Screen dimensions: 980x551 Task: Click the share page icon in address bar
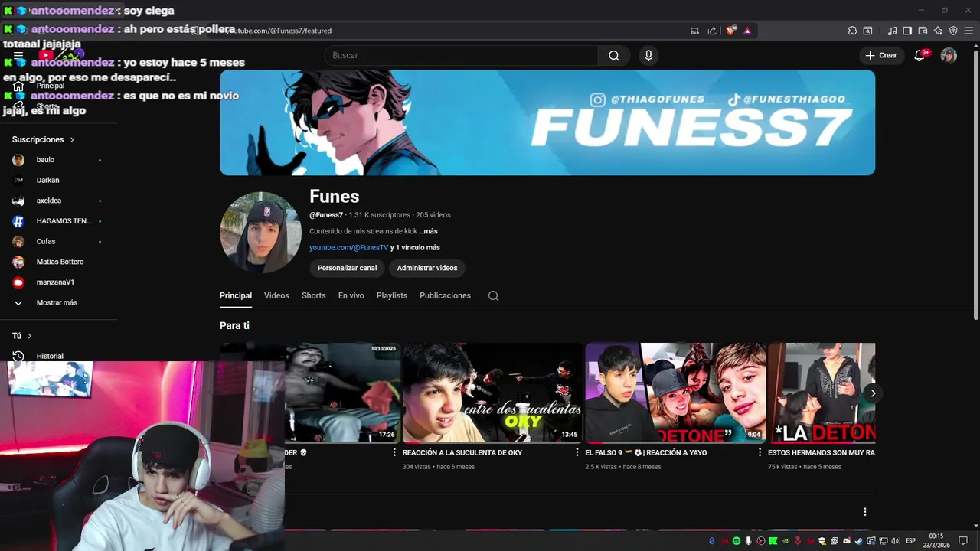pyautogui.click(x=712, y=31)
